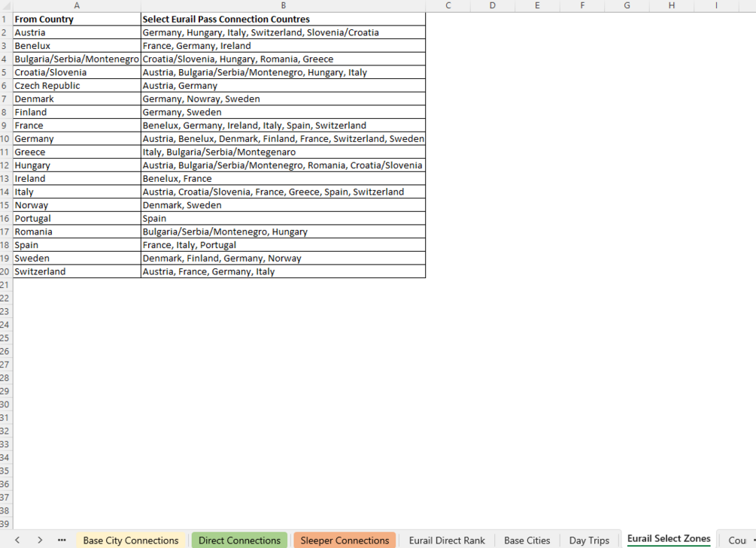
Task: Select the 'Benelux, France' cell
Action: pos(283,178)
